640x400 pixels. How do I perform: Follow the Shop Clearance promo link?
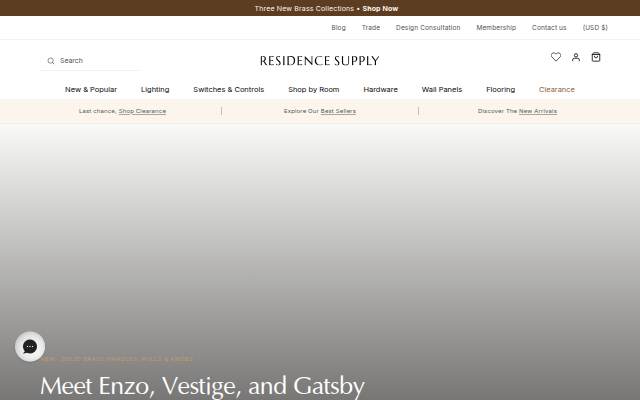coord(142,111)
